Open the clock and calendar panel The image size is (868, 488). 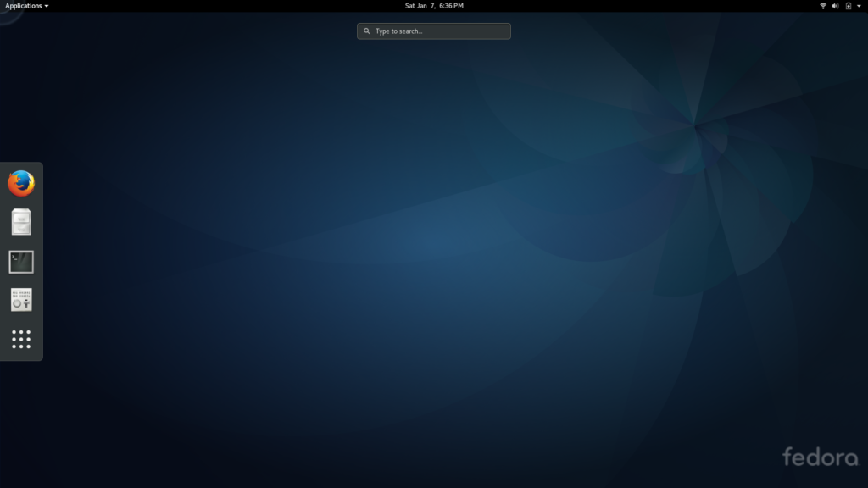(x=434, y=6)
